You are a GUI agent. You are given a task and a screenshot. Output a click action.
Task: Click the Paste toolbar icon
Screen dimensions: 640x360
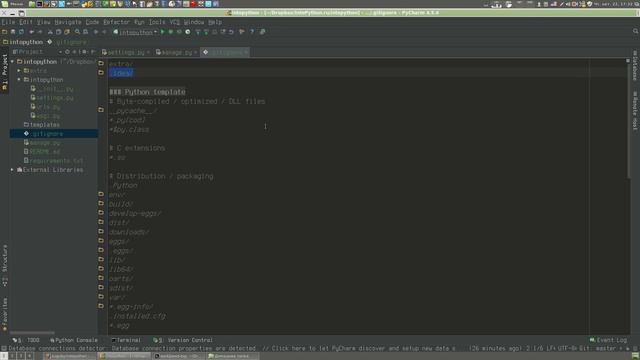tap(67, 32)
